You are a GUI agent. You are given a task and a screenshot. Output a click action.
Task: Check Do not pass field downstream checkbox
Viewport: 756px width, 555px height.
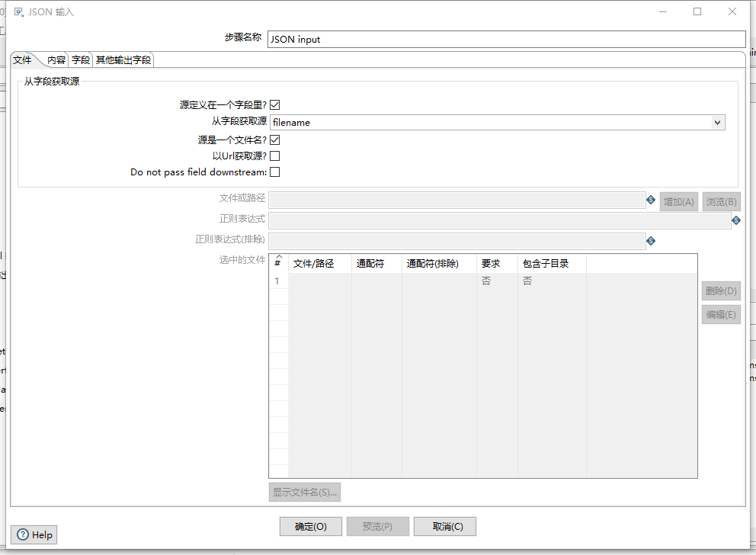274,172
